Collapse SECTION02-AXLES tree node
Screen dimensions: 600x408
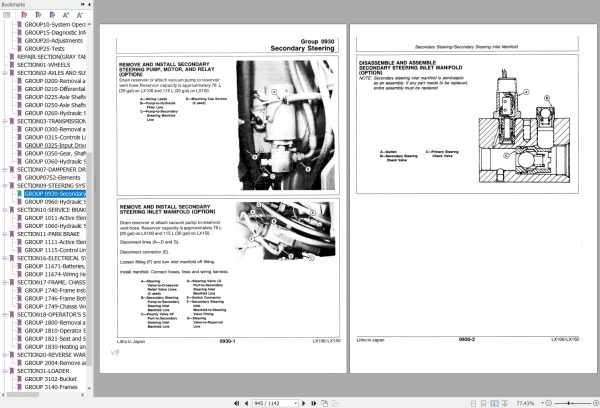pyautogui.click(x=5, y=73)
